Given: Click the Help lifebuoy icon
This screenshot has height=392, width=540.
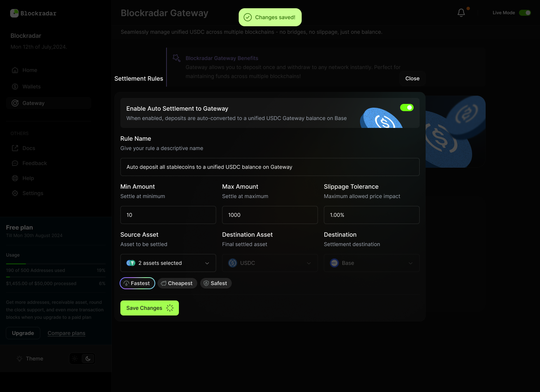Looking at the screenshot, I should [x=15, y=178].
